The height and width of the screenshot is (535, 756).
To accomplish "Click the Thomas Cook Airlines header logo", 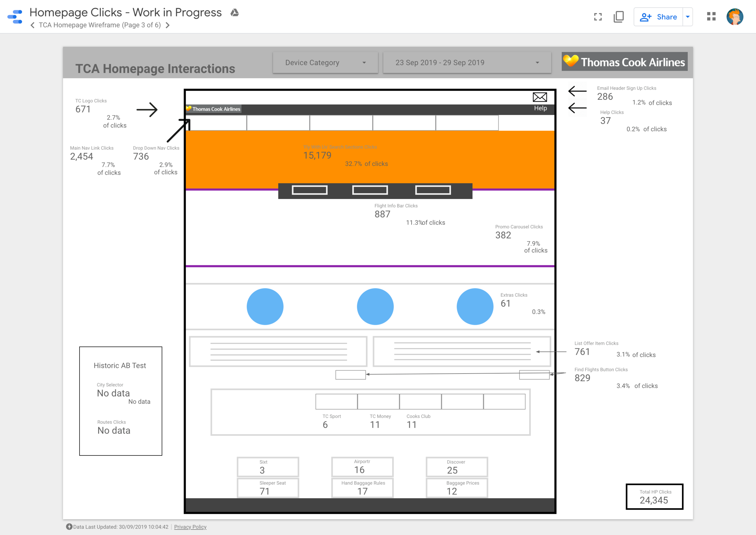I will click(x=624, y=62).
